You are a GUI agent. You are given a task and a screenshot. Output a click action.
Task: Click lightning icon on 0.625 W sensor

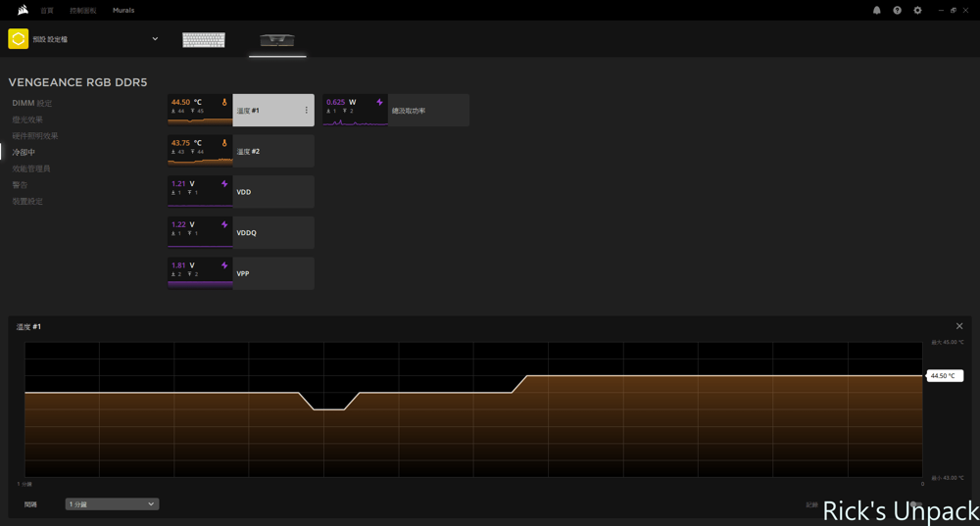[x=379, y=102]
